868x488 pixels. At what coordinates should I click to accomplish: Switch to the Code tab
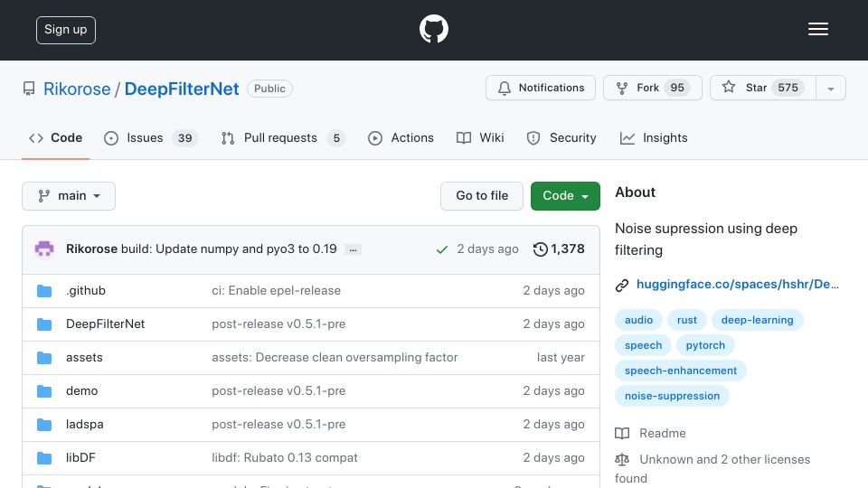(55, 137)
